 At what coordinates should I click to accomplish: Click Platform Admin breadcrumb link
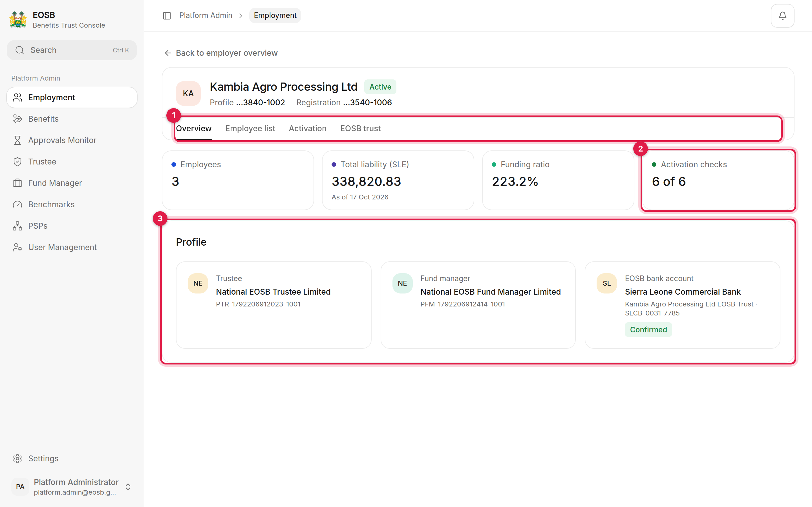206,15
